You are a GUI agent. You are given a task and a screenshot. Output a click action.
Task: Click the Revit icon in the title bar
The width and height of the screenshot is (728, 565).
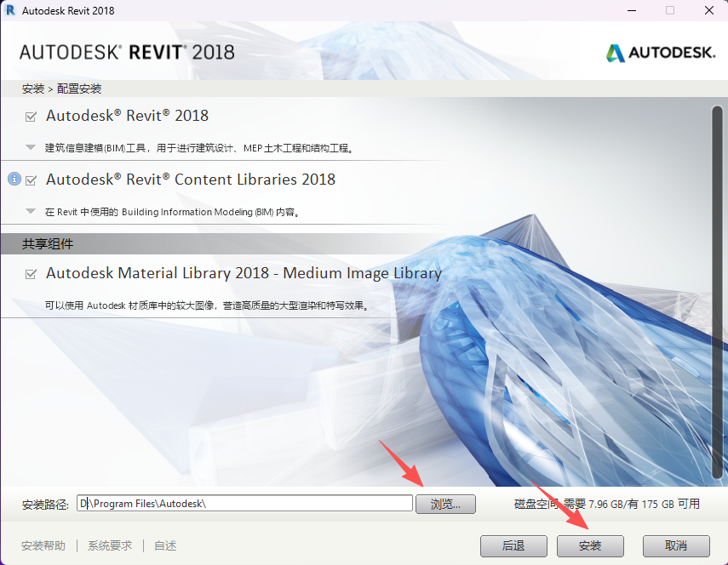(10, 10)
